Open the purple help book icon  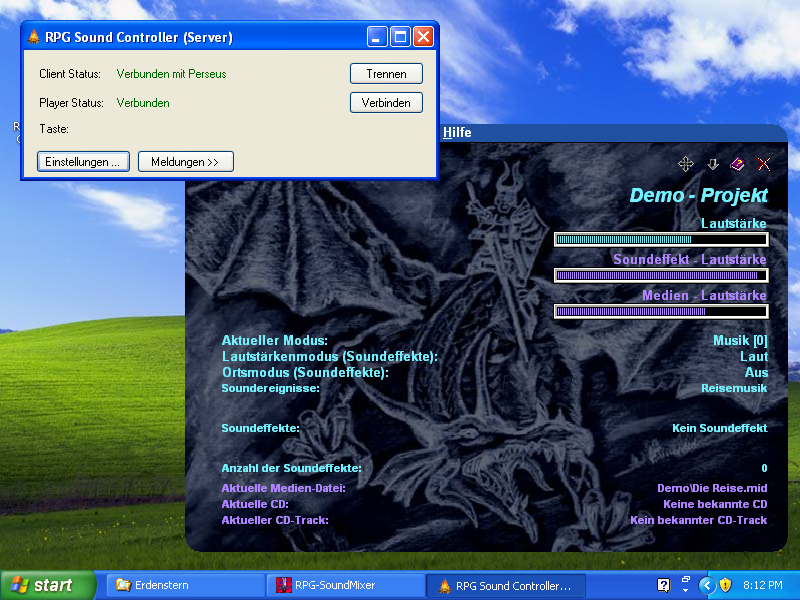tap(738, 164)
